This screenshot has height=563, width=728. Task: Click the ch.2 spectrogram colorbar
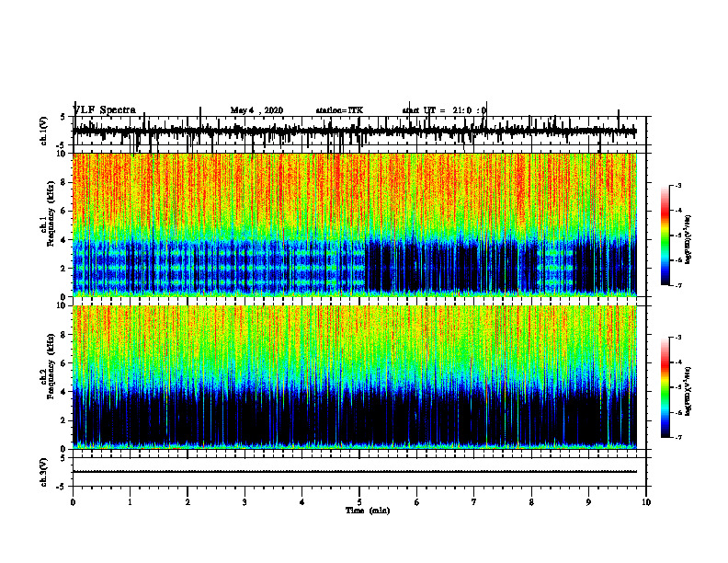[x=665, y=387]
